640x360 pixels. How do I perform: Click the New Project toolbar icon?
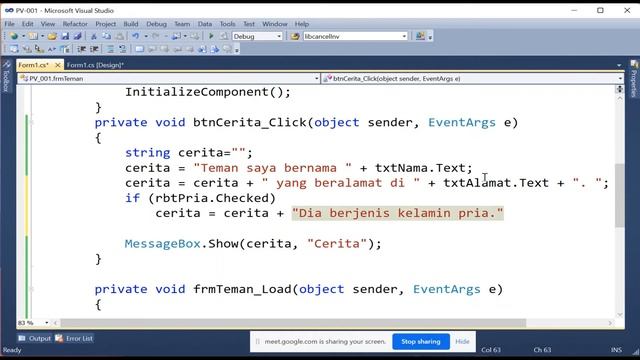tap(14, 36)
